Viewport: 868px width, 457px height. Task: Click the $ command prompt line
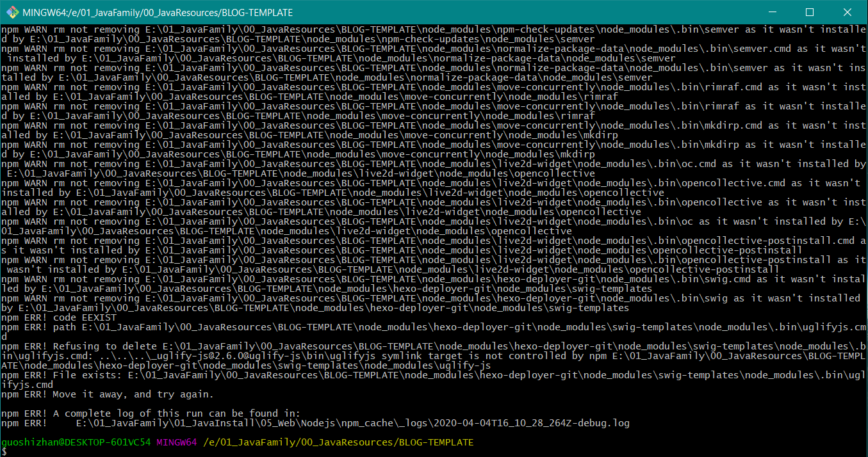point(4,452)
